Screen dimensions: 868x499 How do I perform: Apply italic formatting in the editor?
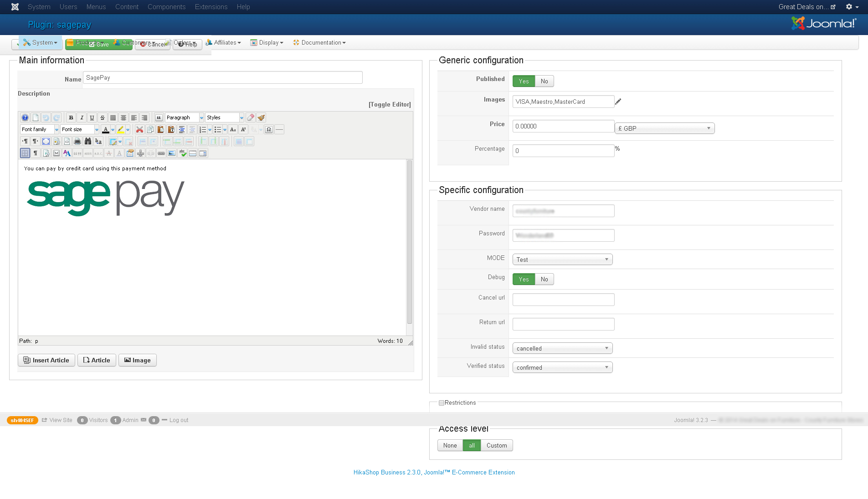coord(82,117)
